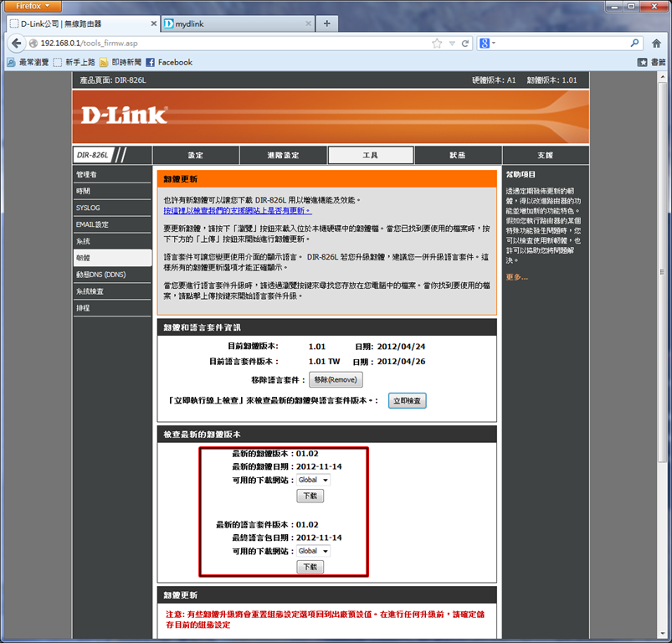This screenshot has height=643, width=672.
Task: Follow the support site update check link
Action: pyautogui.click(x=238, y=211)
